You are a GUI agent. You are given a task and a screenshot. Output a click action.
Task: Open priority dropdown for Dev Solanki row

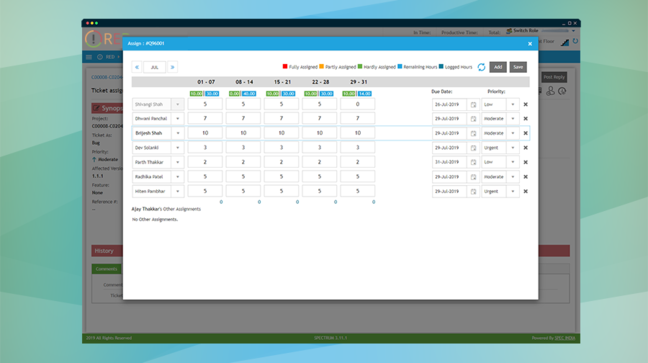coord(513,148)
